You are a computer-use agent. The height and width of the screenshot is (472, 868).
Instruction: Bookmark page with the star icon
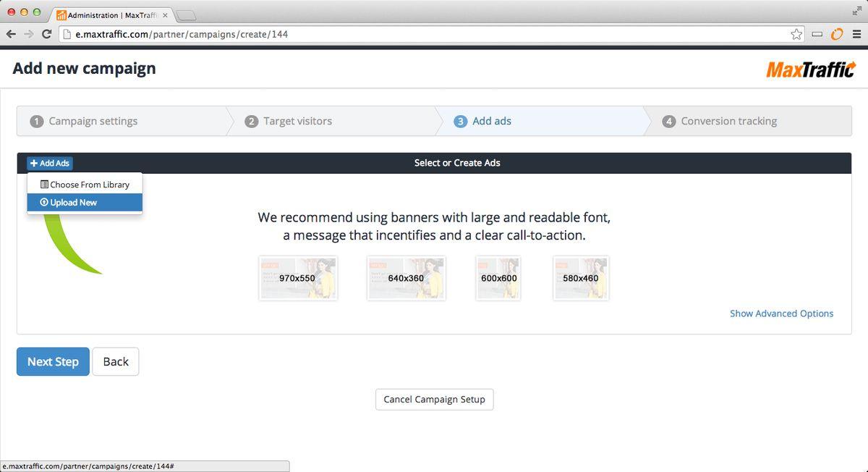[796, 34]
